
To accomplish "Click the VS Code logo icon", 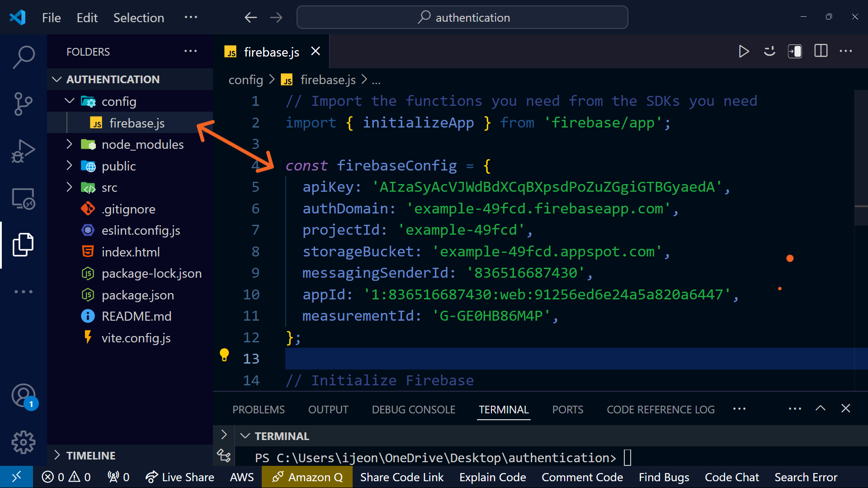I will click(x=18, y=17).
